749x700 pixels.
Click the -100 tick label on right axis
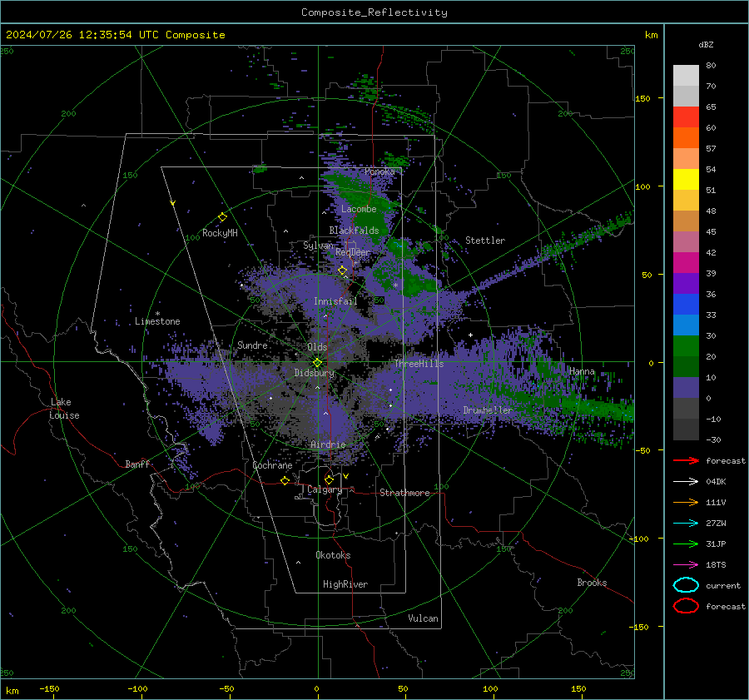(640, 539)
